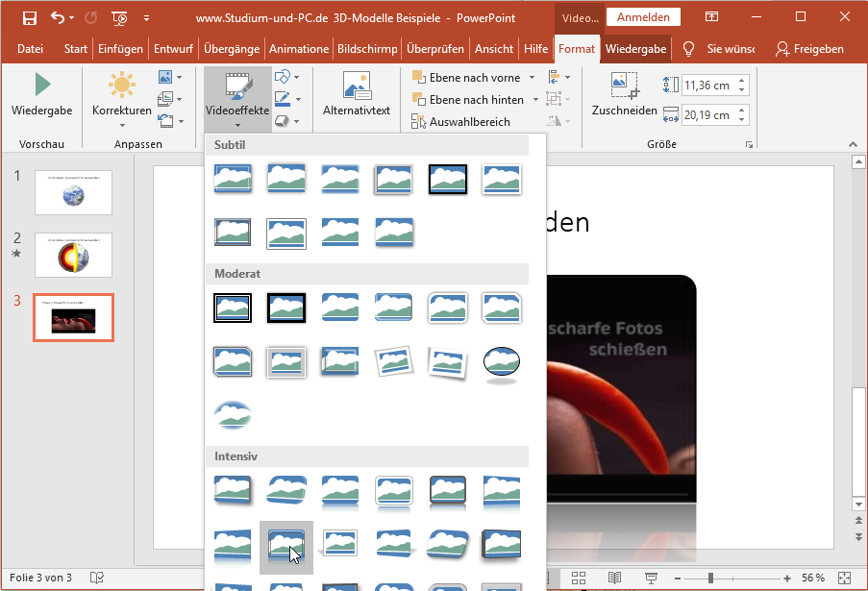Viewport: 868px width, 591px height.
Task: Open Quick Access Toolbar customize dropdown
Action: point(146,18)
